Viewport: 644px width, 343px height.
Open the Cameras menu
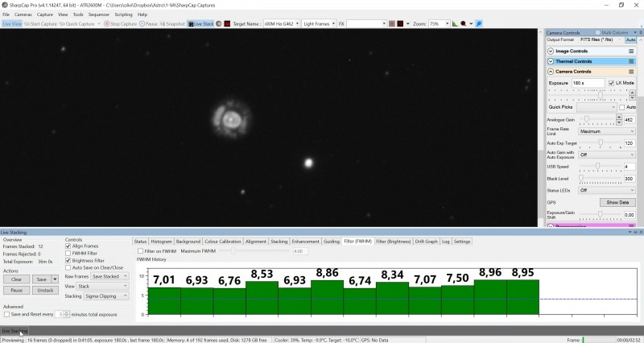23,14
